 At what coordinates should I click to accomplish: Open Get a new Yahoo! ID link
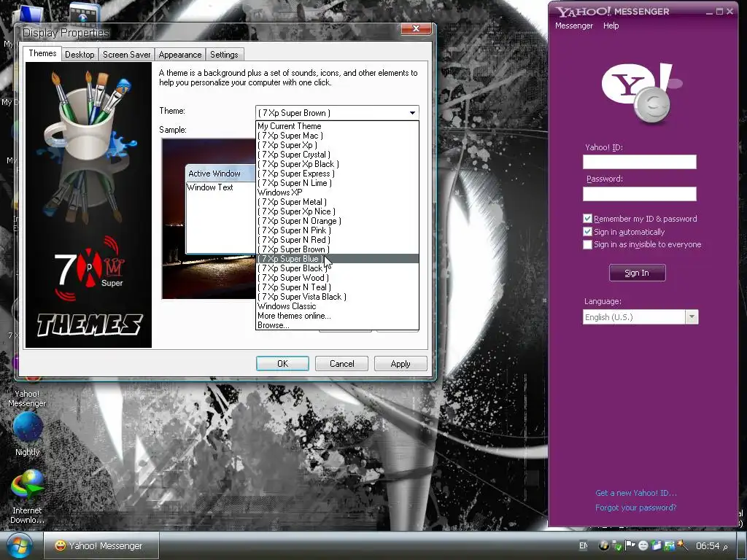(x=635, y=493)
